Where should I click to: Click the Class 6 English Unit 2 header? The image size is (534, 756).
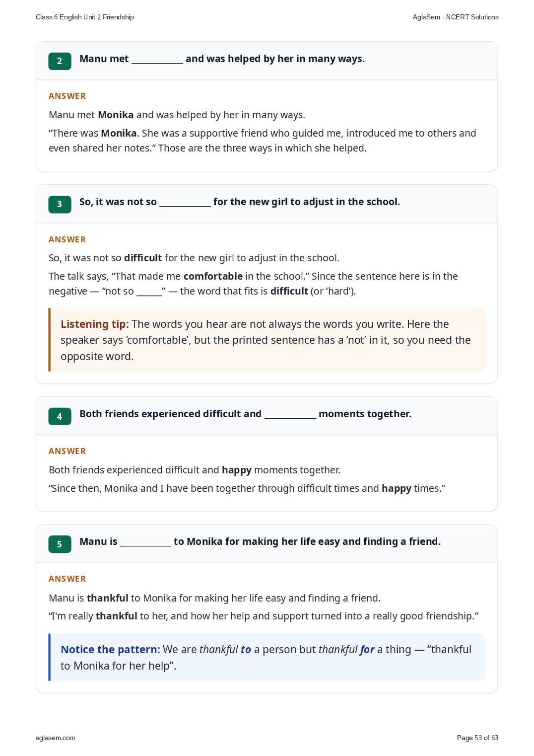(85, 17)
